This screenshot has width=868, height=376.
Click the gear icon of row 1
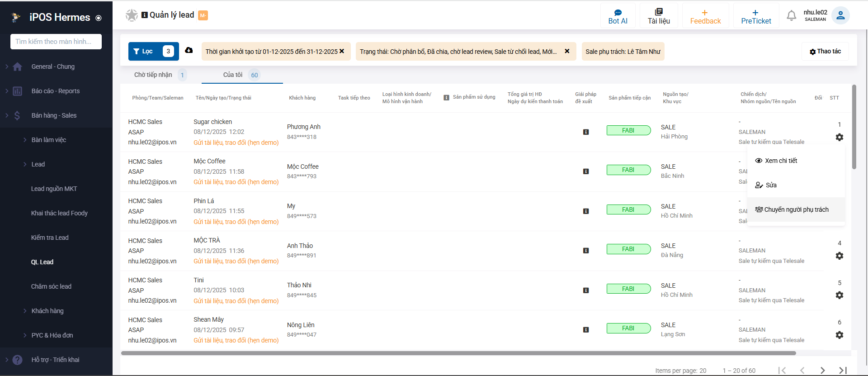tap(840, 137)
